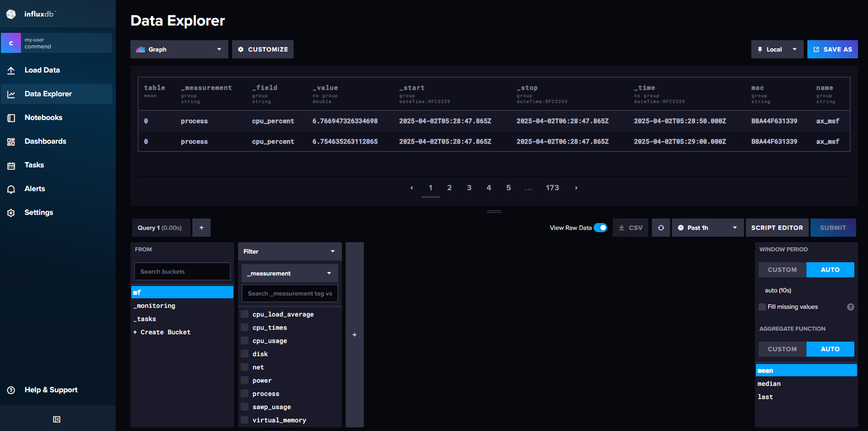Check the power measurement

[x=245, y=380]
